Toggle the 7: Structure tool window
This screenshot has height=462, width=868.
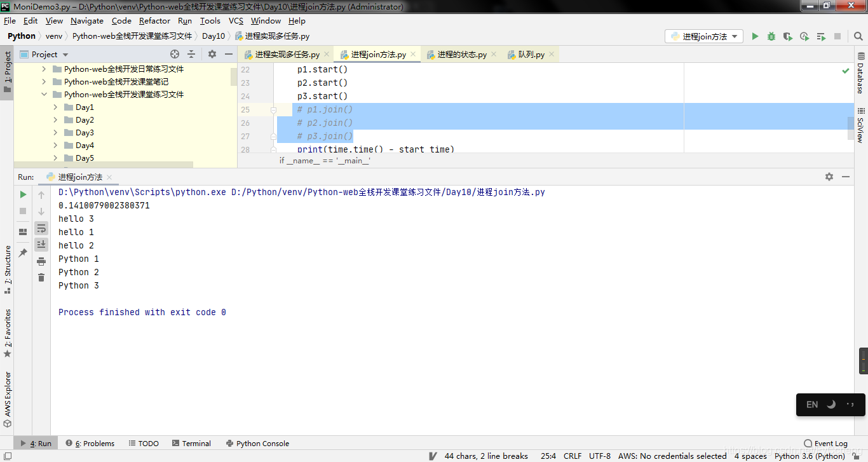pyautogui.click(x=7, y=269)
